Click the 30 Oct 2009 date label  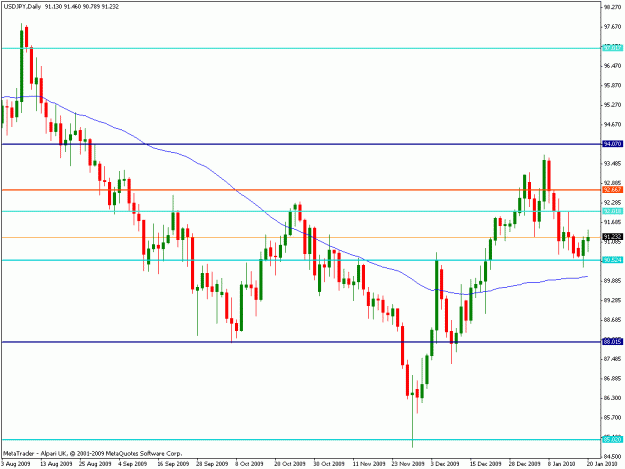(329, 464)
